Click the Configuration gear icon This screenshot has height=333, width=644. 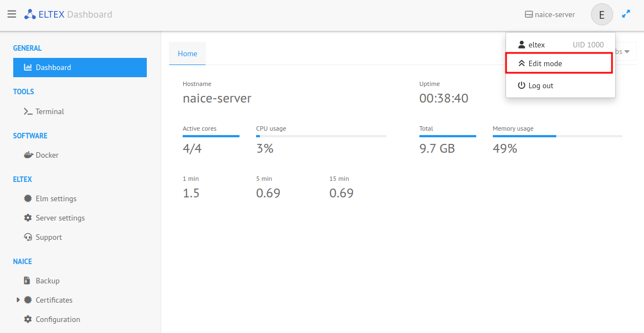click(x=28, y=319)
